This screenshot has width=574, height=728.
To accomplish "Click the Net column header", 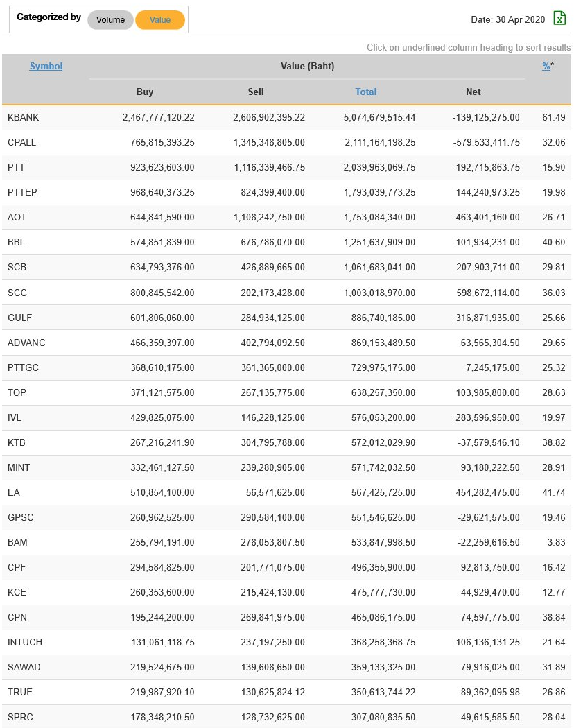I will pos(473,92).
